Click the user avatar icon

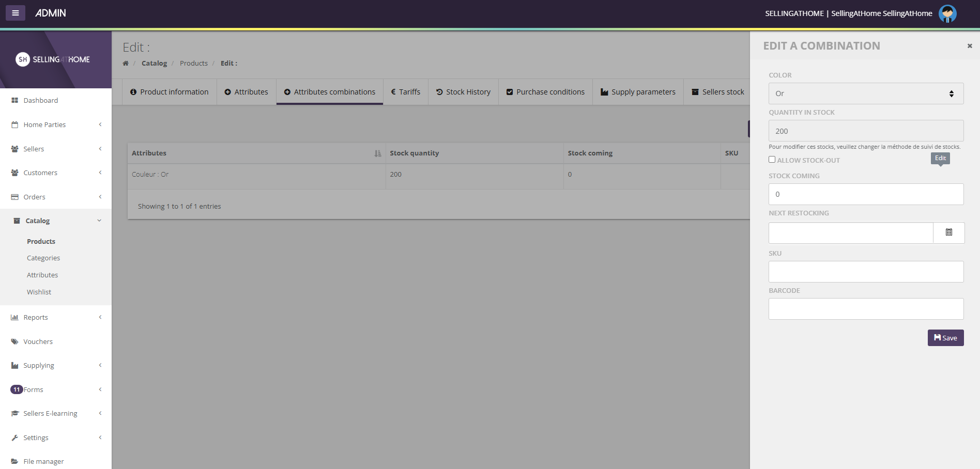click(947, 13)
